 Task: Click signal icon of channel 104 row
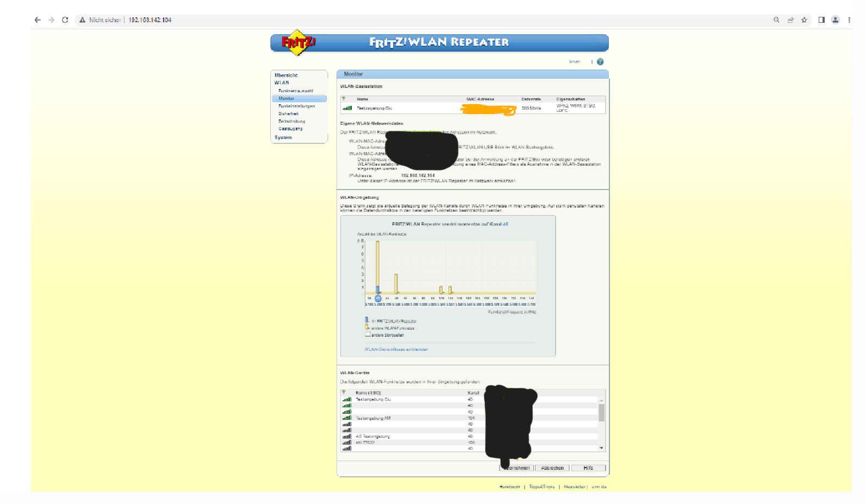click(347, 418)
